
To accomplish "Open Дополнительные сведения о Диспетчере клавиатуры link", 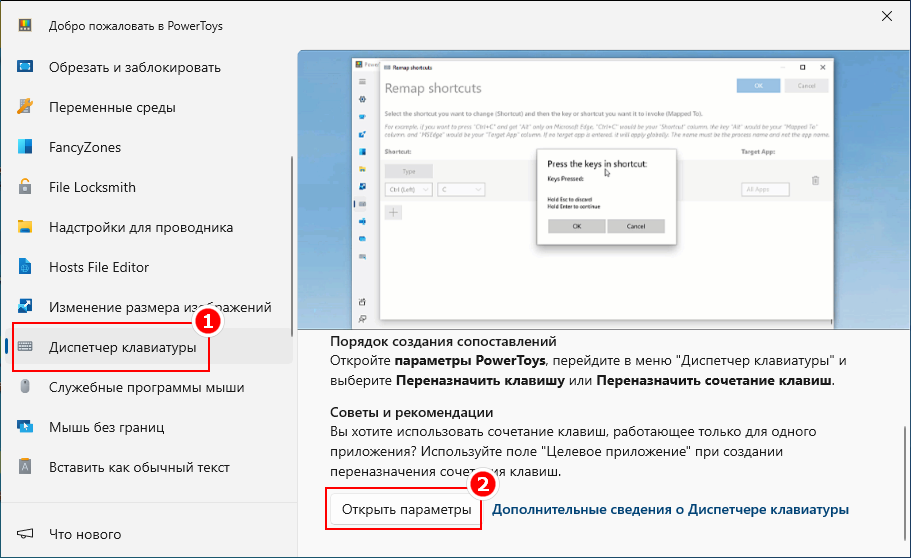I will [x=670, y=509].
